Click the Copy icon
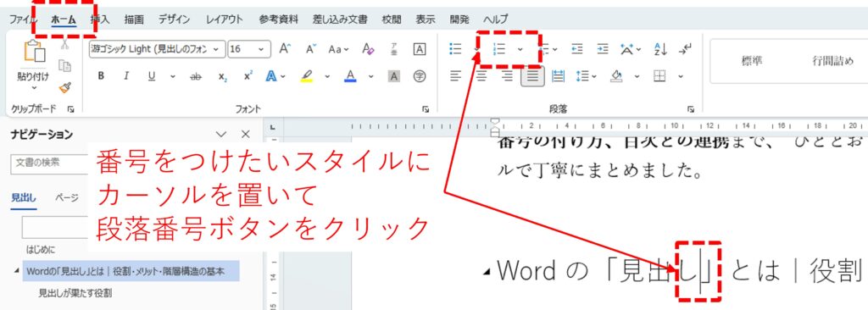 coord(64,66)
